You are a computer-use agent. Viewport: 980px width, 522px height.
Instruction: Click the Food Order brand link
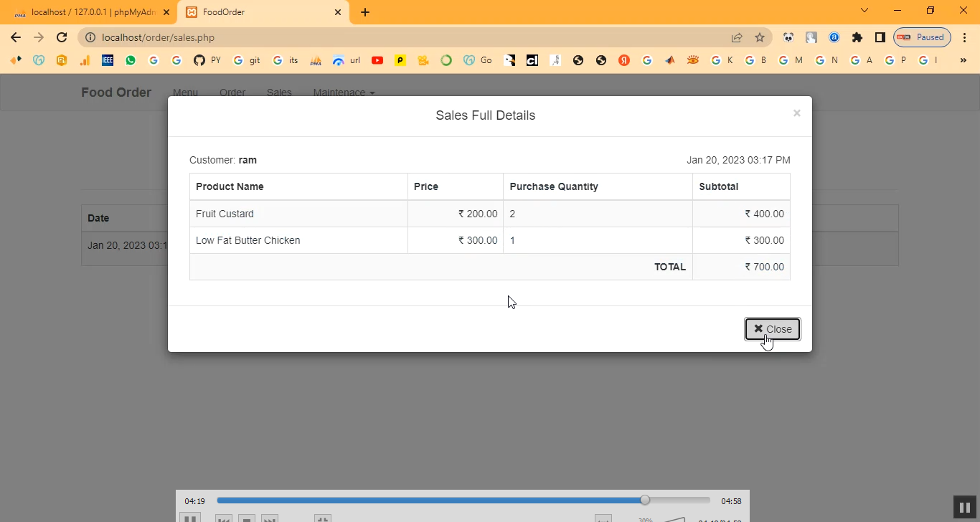coord(116,92)
